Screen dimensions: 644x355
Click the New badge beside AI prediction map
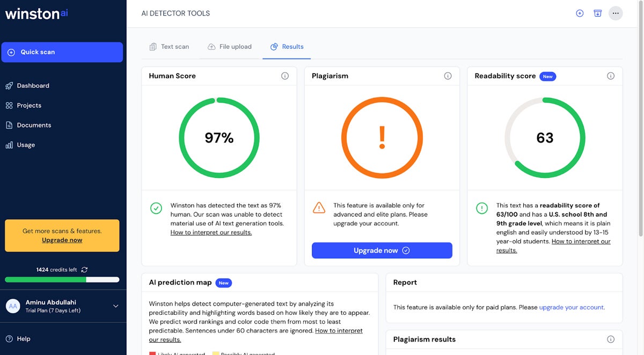tap(224, 283)
